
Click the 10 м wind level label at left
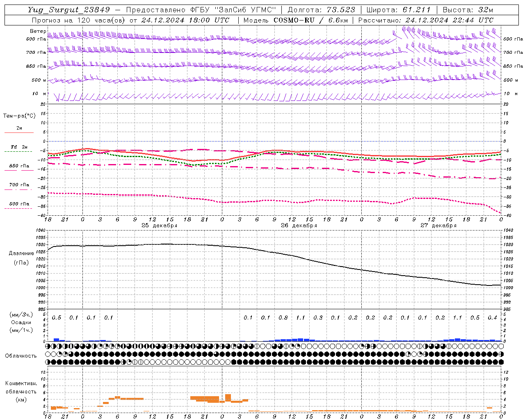[39, 94]
